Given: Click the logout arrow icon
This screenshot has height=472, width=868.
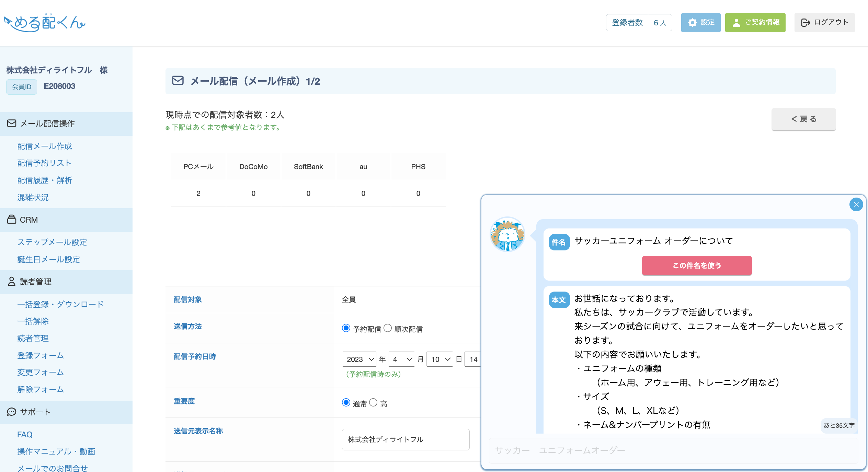Looking at the screenshot, I should (x=805, y=23).
